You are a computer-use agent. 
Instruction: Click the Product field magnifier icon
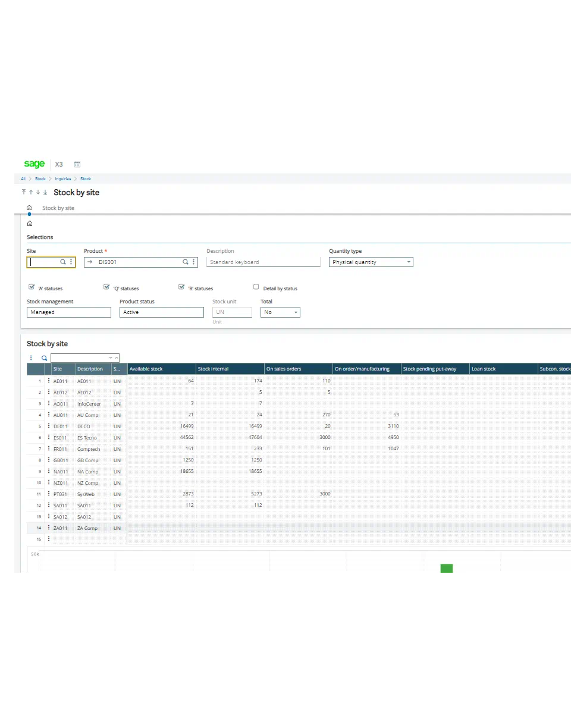185,262
